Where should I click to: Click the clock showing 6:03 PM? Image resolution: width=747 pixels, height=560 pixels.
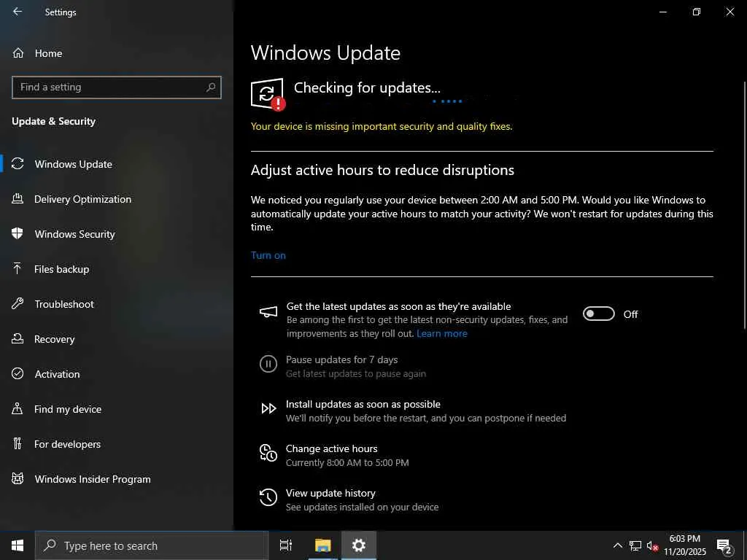click(x=684, y=539)
